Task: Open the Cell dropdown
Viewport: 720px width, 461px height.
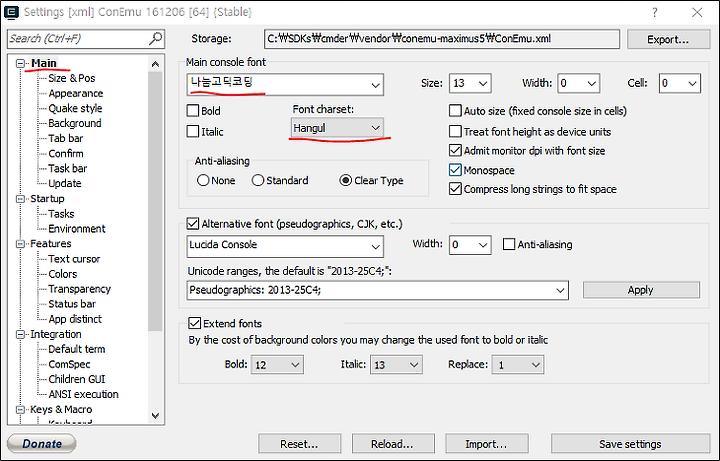Action: click(x=692, y=84)
